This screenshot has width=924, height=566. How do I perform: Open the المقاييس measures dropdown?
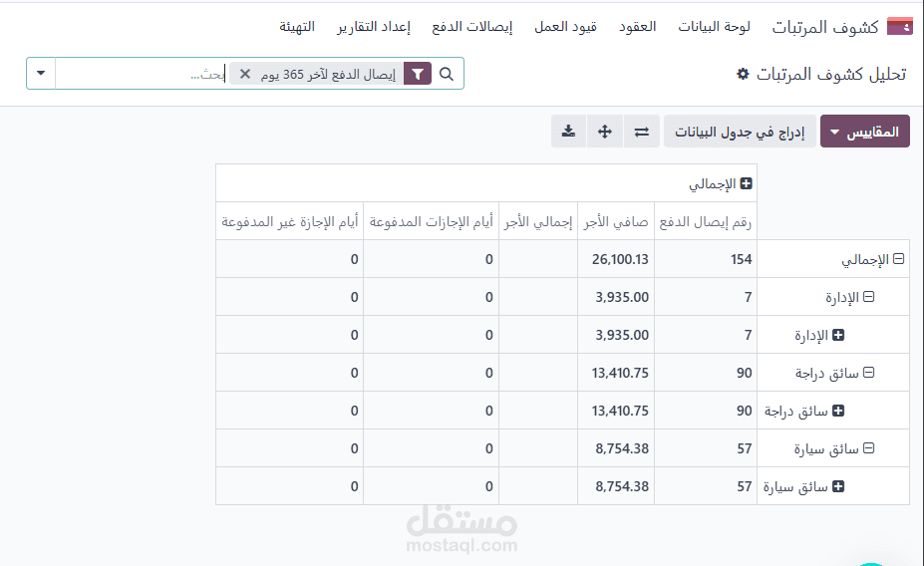[x=865, y=132]
